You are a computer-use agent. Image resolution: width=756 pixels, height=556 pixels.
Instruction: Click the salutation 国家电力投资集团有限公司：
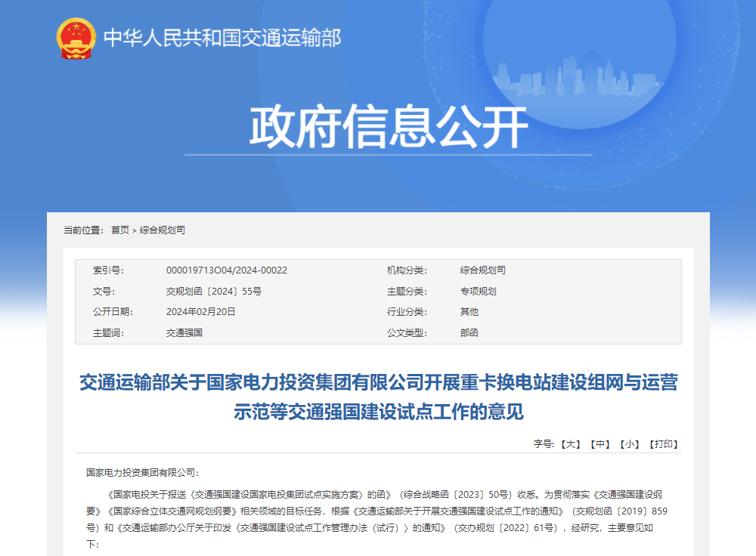[143, 473]
